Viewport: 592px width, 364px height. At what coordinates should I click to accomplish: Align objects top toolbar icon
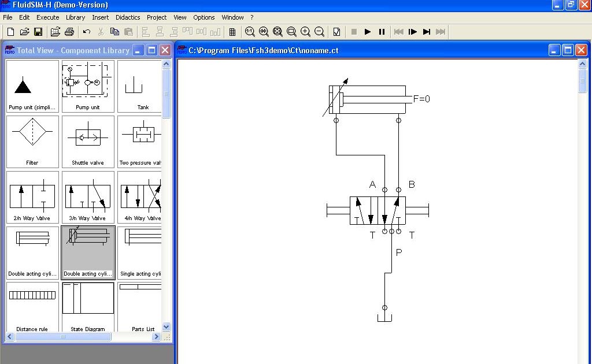[x=188, y=32]
